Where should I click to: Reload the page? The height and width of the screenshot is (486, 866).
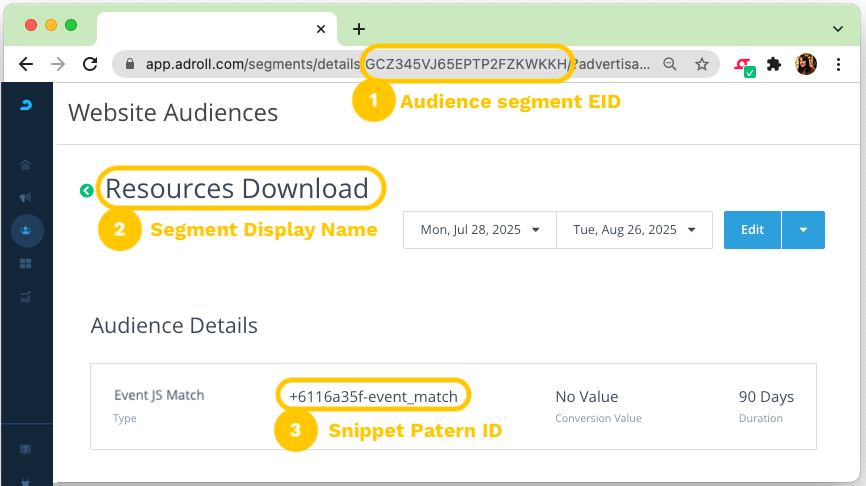tap(90, 64)
